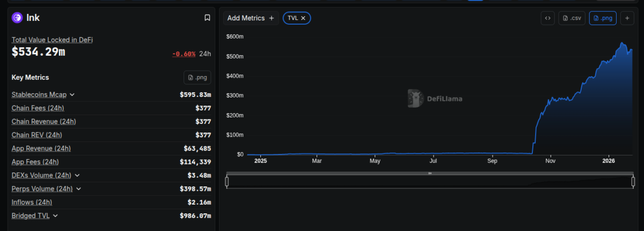Click the $595.83m stablecoins value
The image size is (644, 231).
click(195, 95)
